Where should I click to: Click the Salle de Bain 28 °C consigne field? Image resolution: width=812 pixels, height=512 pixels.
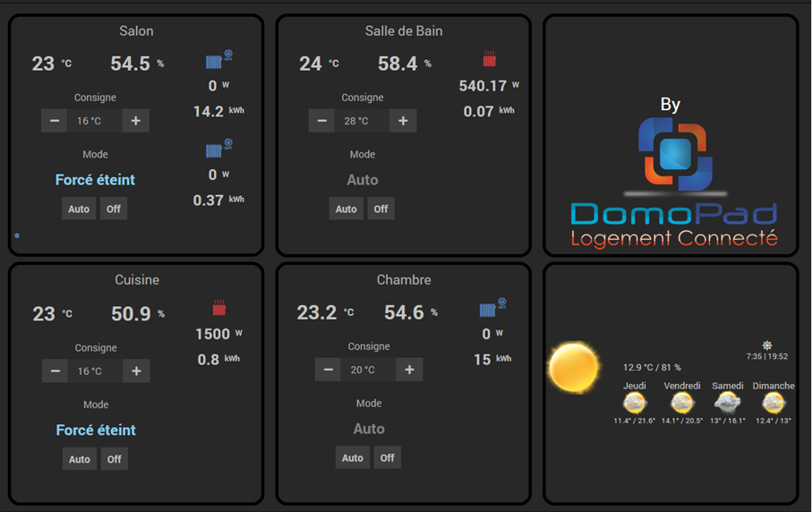point(362,121)
